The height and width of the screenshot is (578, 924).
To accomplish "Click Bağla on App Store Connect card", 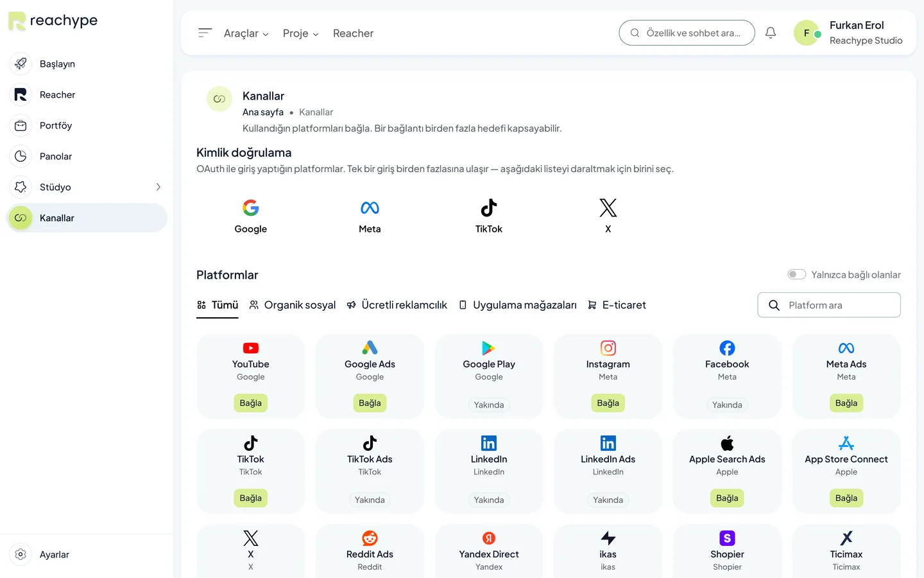I will pos(846,498).
